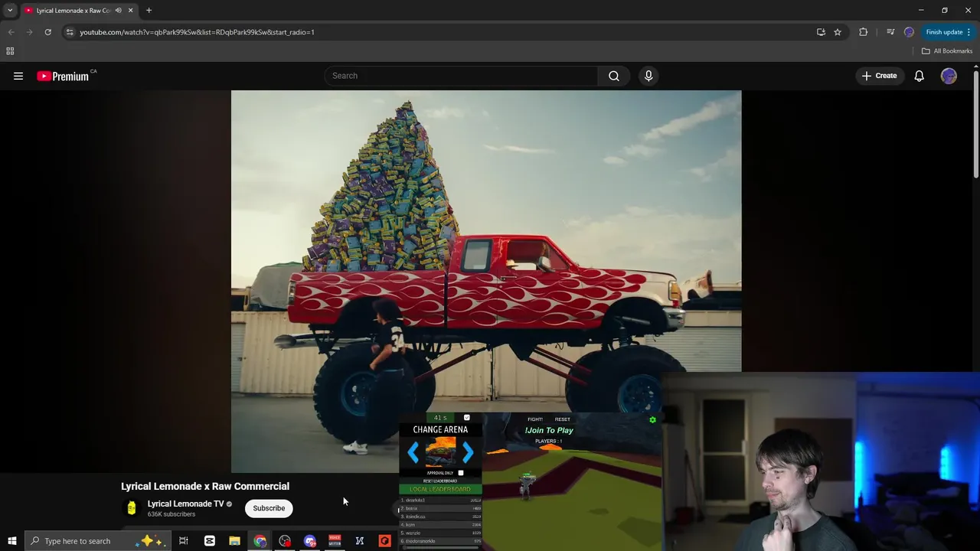The height and width of the screenshot is (551, 980).
Task: Click the Lyrical Lemonade TV channel avatar
Action: pyautogui.click(x=132, y=508)
